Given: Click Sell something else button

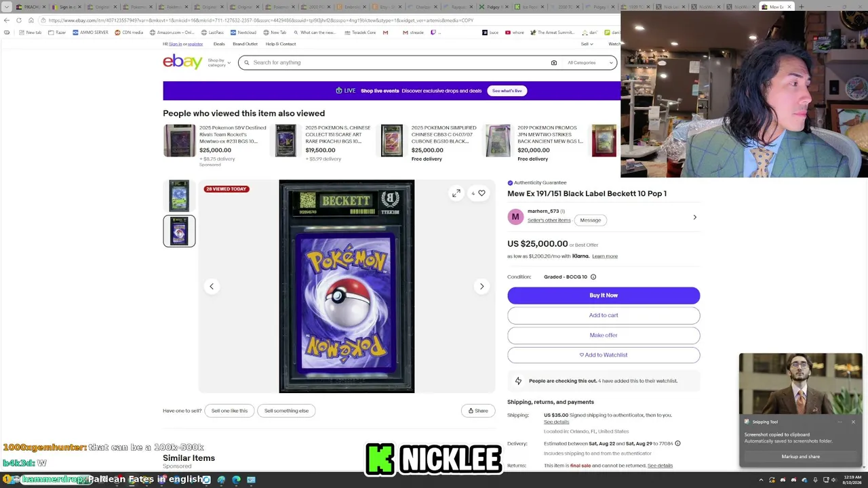Looking at the screenshot, I should pyautogui.click(x=286, y=411).
